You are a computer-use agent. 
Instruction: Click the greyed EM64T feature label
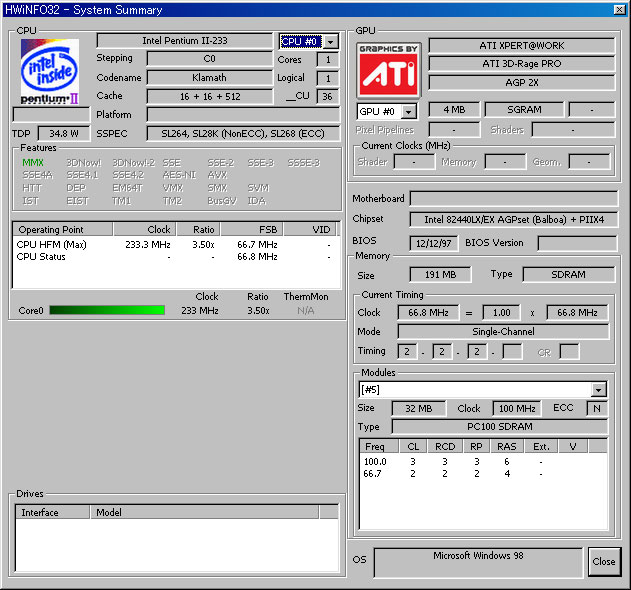click(128, 188)
